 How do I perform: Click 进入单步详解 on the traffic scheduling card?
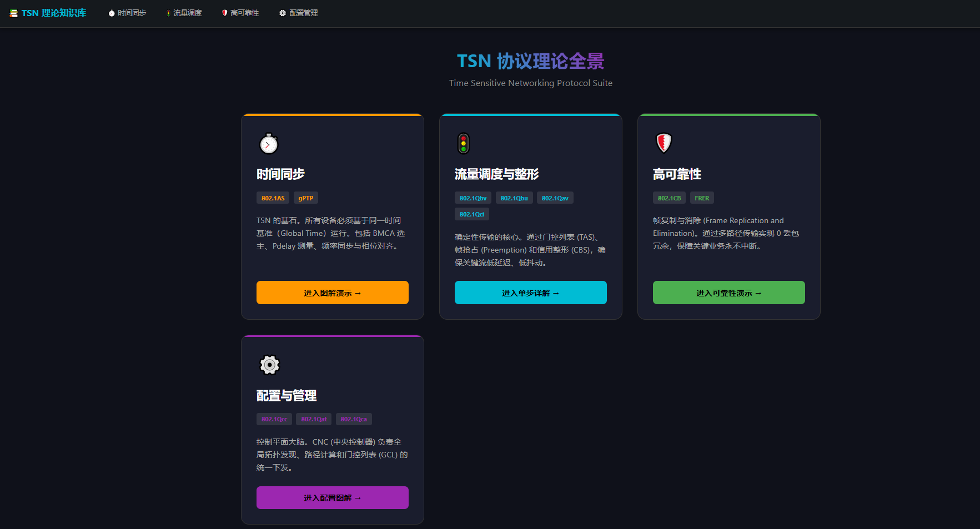pyautogui.click(x=530, y=293)
